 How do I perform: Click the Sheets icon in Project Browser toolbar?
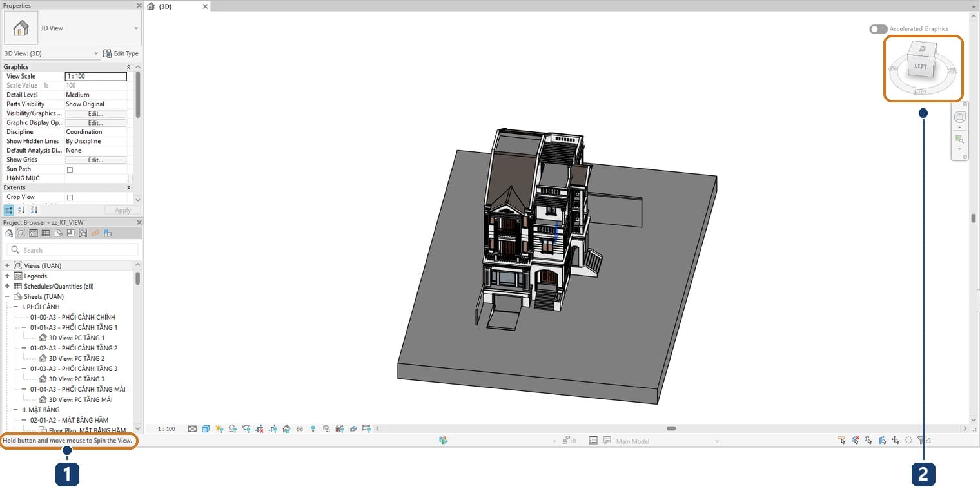58,233
